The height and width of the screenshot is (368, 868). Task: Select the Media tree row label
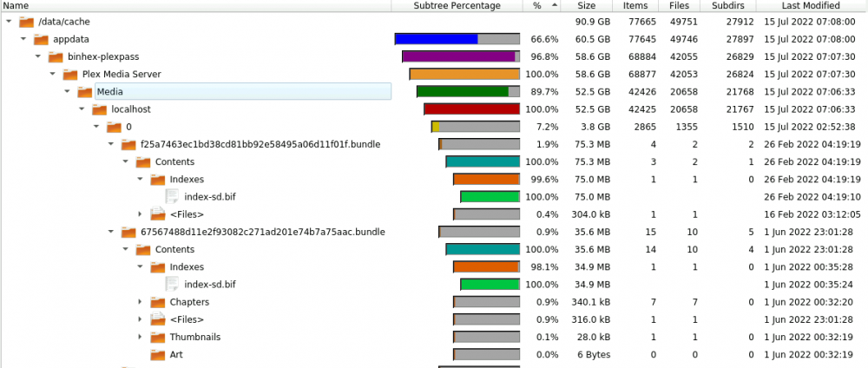[109, 91]
